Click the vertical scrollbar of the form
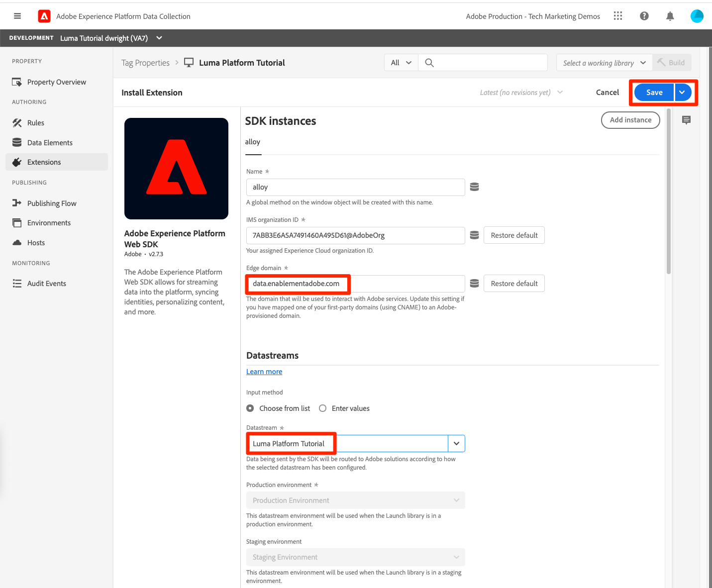 point(669,192)
